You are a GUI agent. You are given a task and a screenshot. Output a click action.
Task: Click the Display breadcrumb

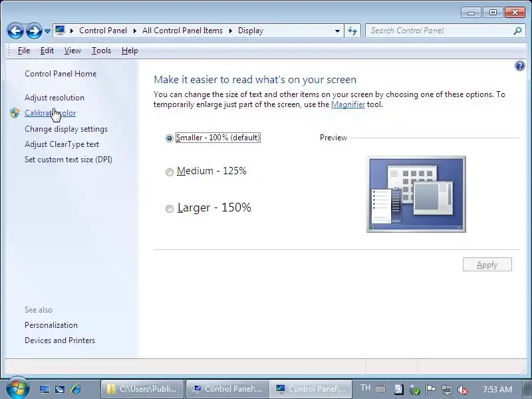pos(251,31)
